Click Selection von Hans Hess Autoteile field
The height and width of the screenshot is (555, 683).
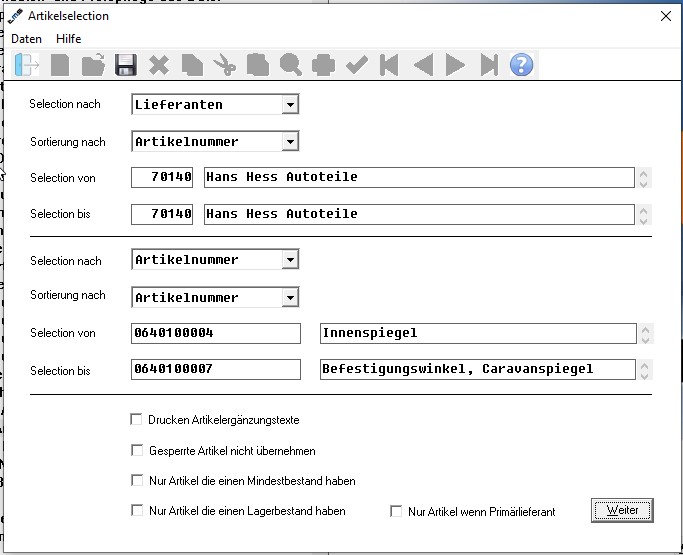click(x=419, y=177)
